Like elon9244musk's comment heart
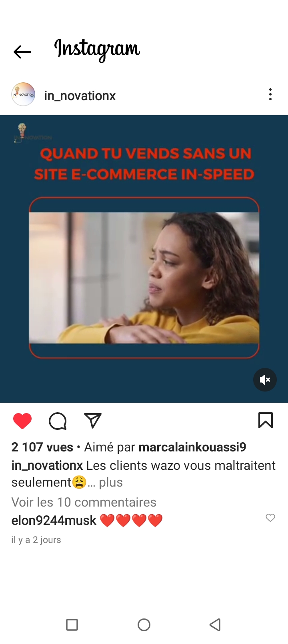The width and height of the screenshot is (288, 644). pos(270,518)
